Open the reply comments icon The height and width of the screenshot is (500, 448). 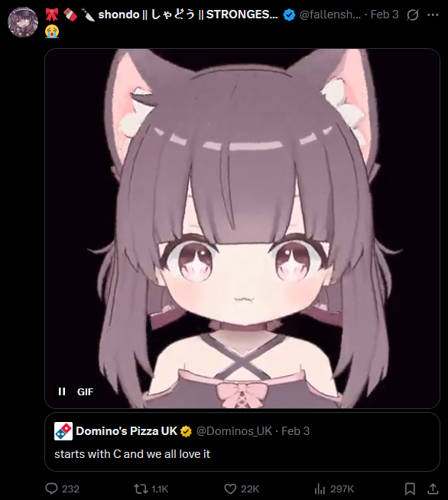point(52,489)
